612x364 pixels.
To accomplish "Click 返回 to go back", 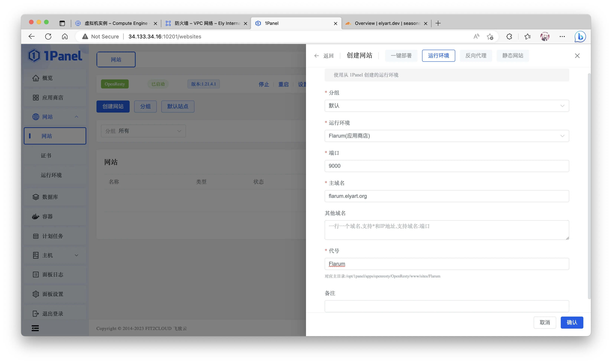I will pyautogui.click(x=324, y=56).
